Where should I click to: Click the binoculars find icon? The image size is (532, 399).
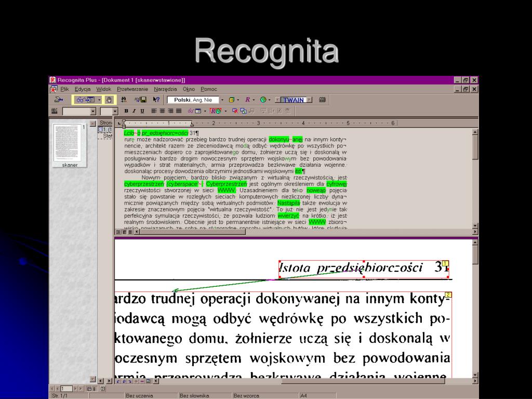tap(124, 100)
